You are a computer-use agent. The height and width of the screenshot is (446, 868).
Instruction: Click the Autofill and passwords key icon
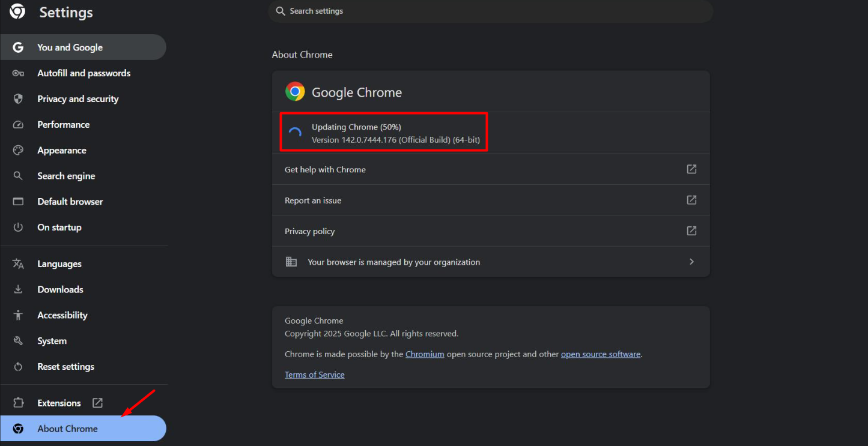[18, 73]
